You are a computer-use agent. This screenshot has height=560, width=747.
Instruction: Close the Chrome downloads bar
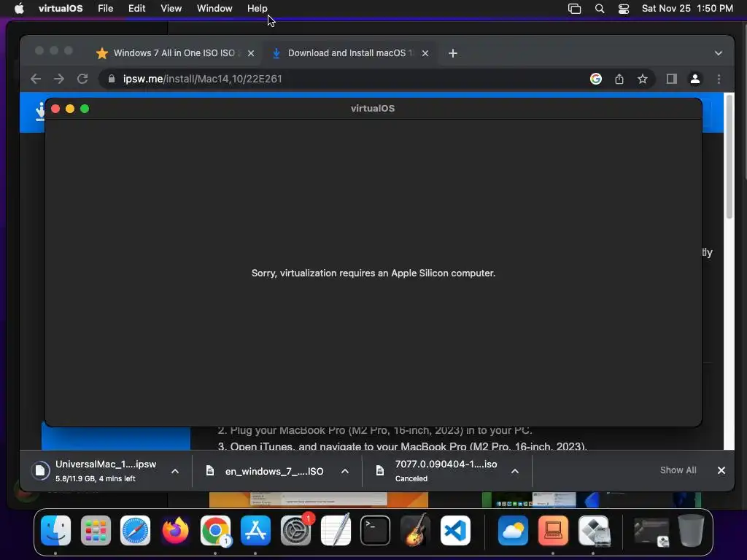(721, 470)
